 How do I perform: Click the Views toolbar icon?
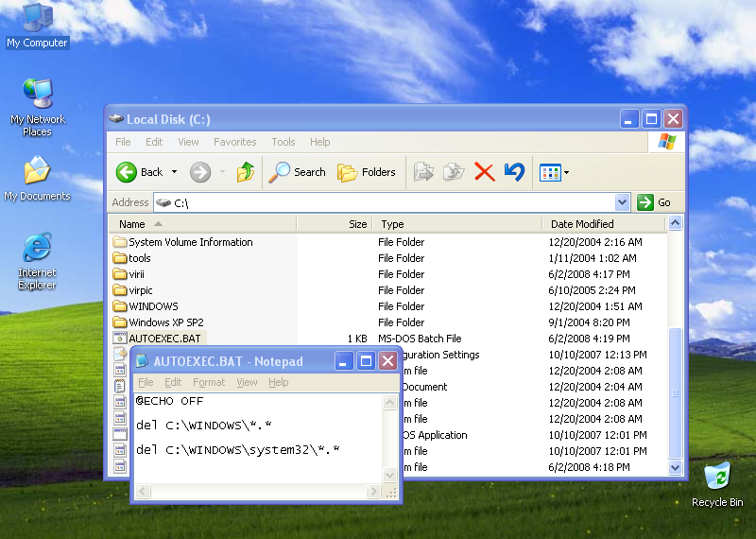pyautogui.click(x=550, y=172)
